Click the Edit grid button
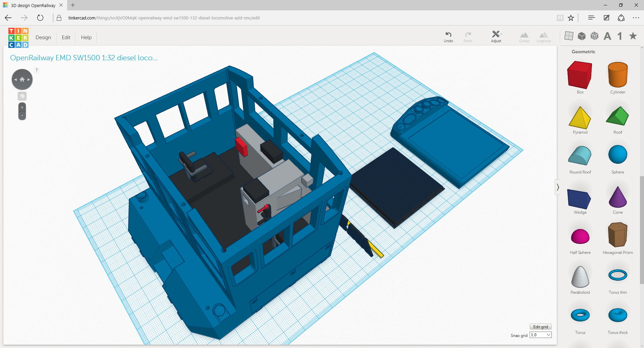The height and width of the screenshot is (348, 644). pos(540,327)
